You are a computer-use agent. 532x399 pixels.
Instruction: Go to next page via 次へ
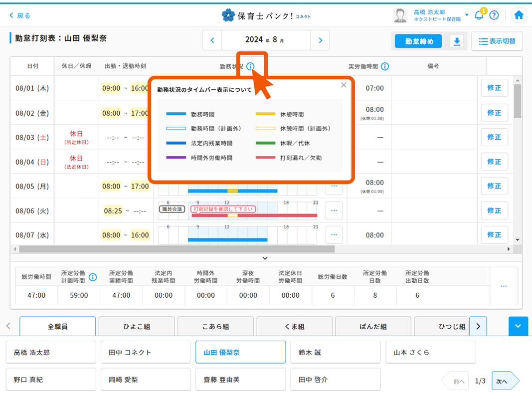pyautogui.click(x=504, y=380)
